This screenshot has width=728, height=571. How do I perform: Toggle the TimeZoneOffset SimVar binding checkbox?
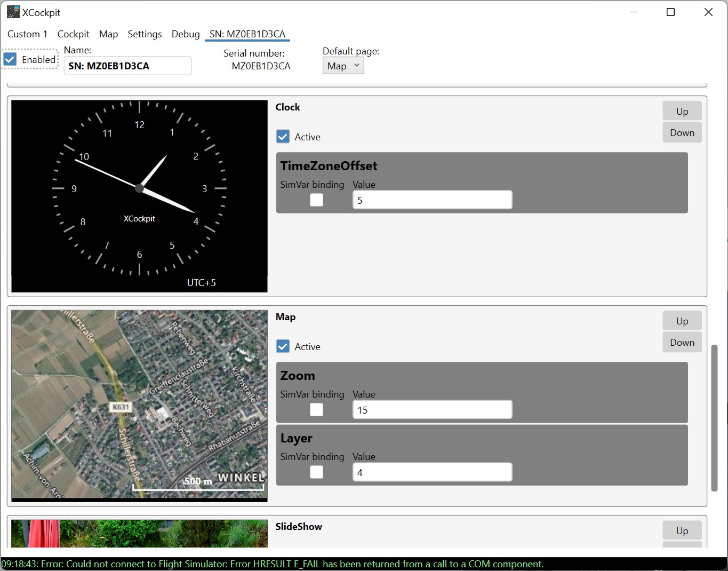click(x=317, y=200)
